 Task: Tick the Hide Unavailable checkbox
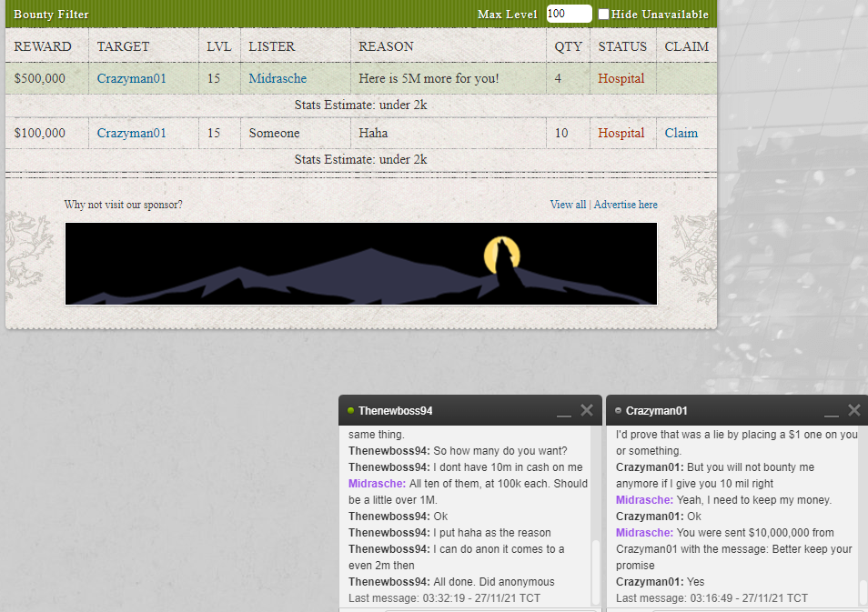pos(603,15)
